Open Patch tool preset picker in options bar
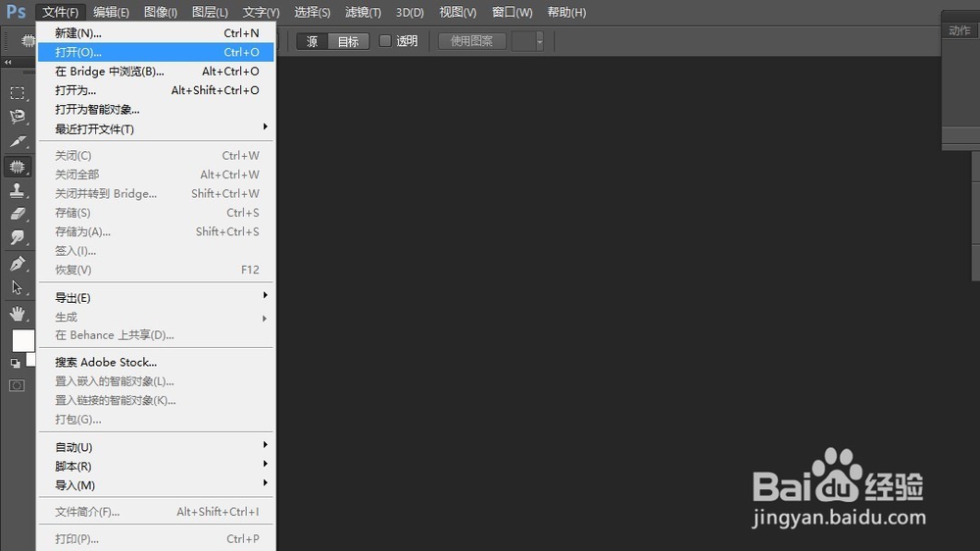The image size is (980, 551). tap(28, 41)
